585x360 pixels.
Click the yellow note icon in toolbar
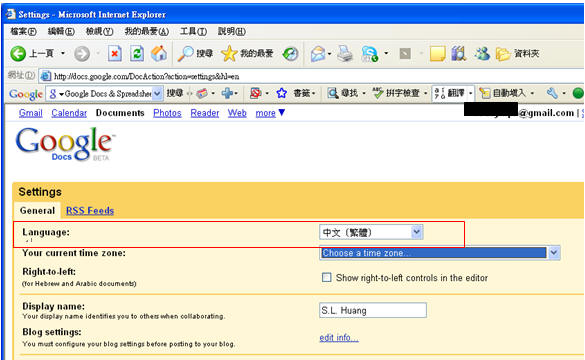point(437,54)
